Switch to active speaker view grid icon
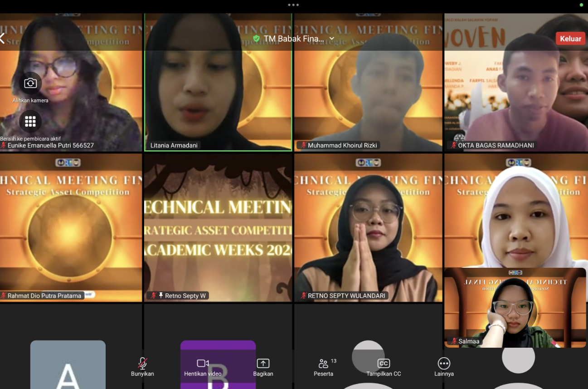Screen dimensions: 588x389 [x=30, y=121]
